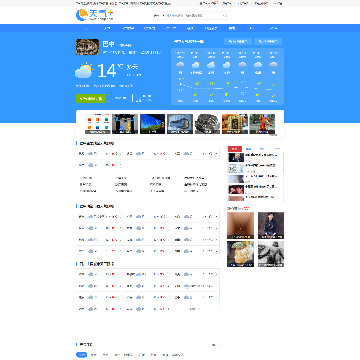
Task: Open news item with gray sky thumbnail
Action: point(253,179)
